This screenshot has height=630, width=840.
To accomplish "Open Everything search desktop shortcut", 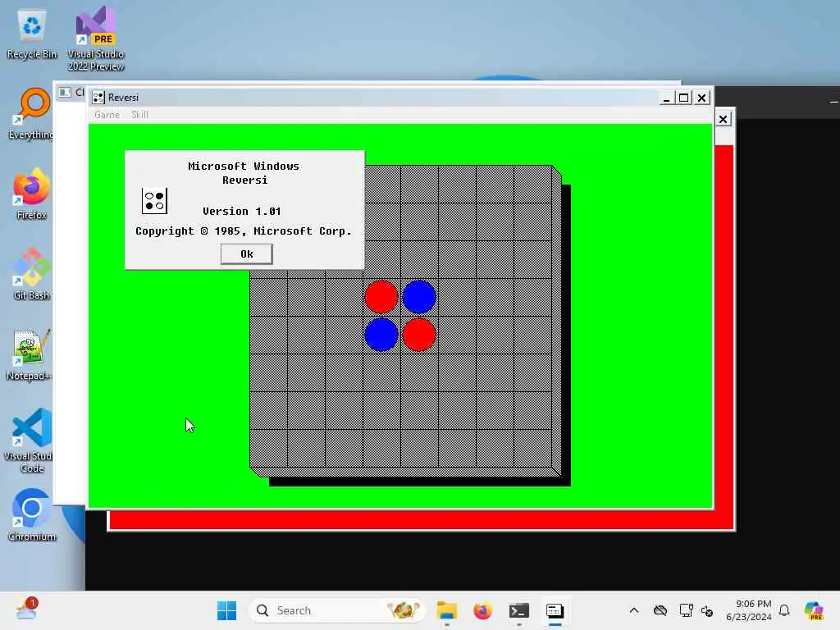I will [32, 113].
